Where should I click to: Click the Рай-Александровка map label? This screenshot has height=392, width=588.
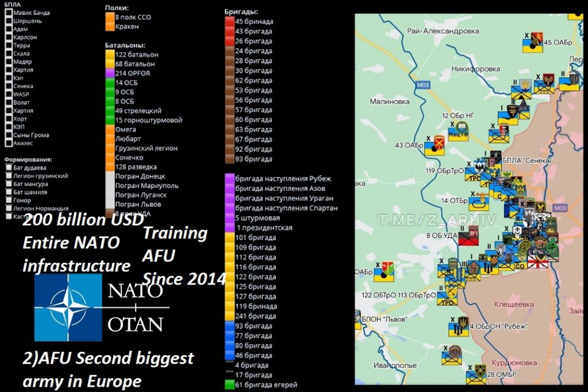[443, 31]
